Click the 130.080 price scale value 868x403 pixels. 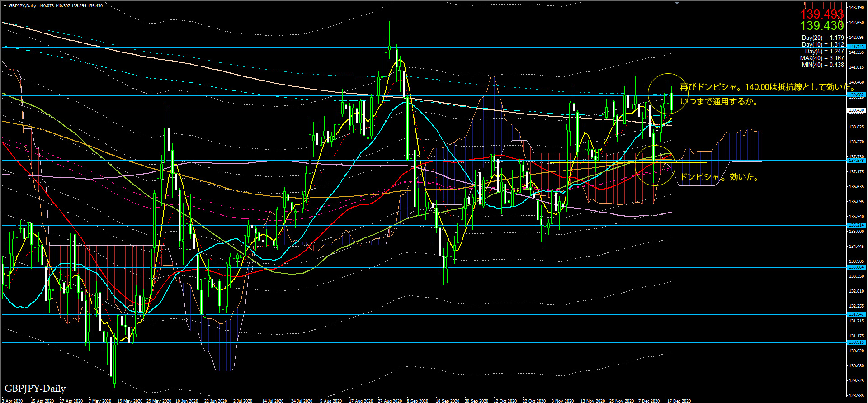tap(857, 366)
